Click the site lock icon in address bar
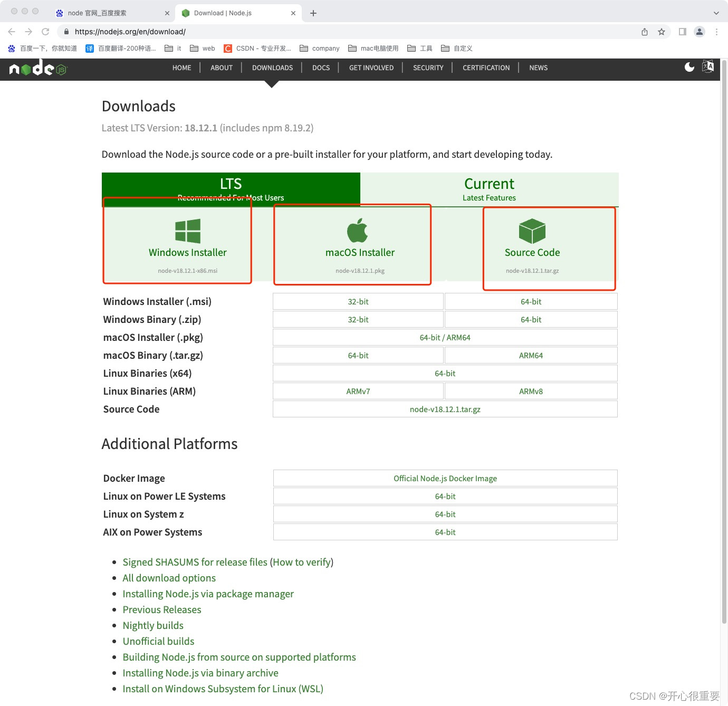 tap(66, 32)
